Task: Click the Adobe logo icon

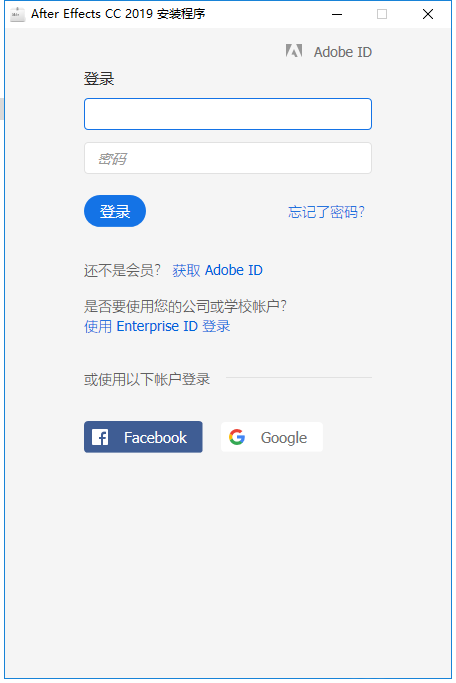Action: (x=294, y=51)
